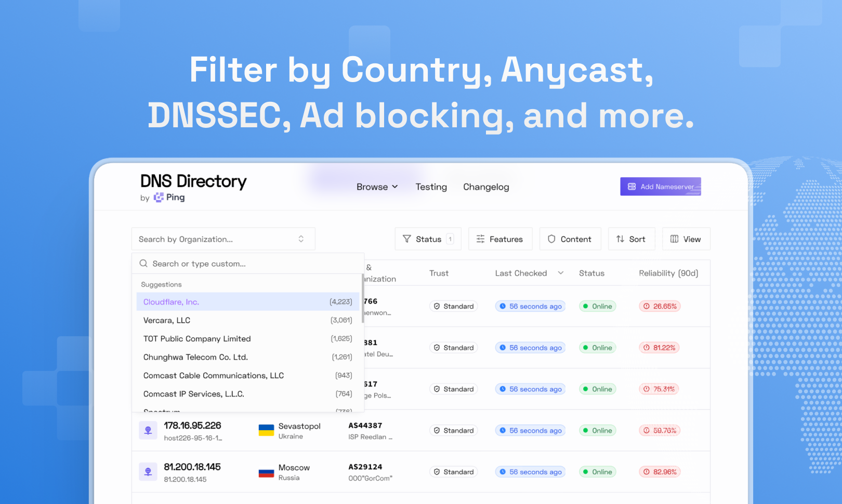Expand the Last Checked column chevron

[x=560, y=273]
